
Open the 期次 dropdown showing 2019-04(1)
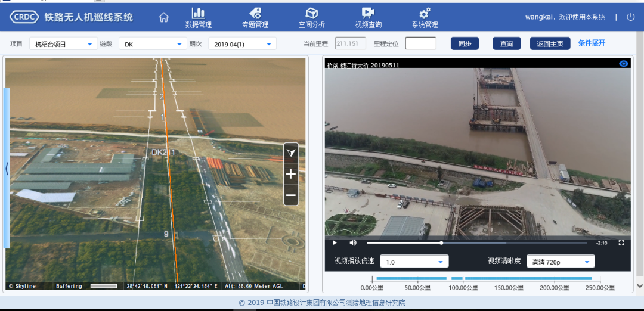point(242,44)
